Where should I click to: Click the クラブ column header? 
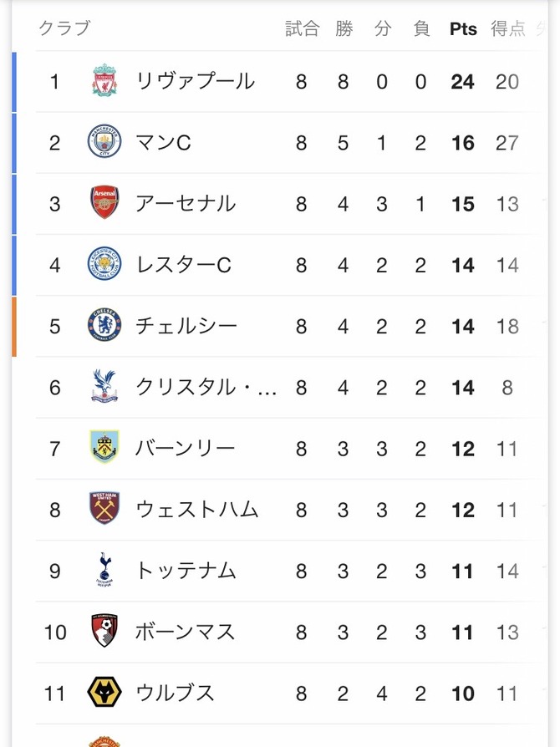64,28
